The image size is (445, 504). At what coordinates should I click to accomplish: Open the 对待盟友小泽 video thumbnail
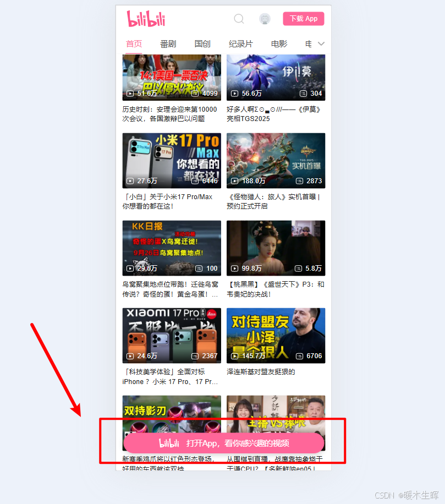coord(276,336)
